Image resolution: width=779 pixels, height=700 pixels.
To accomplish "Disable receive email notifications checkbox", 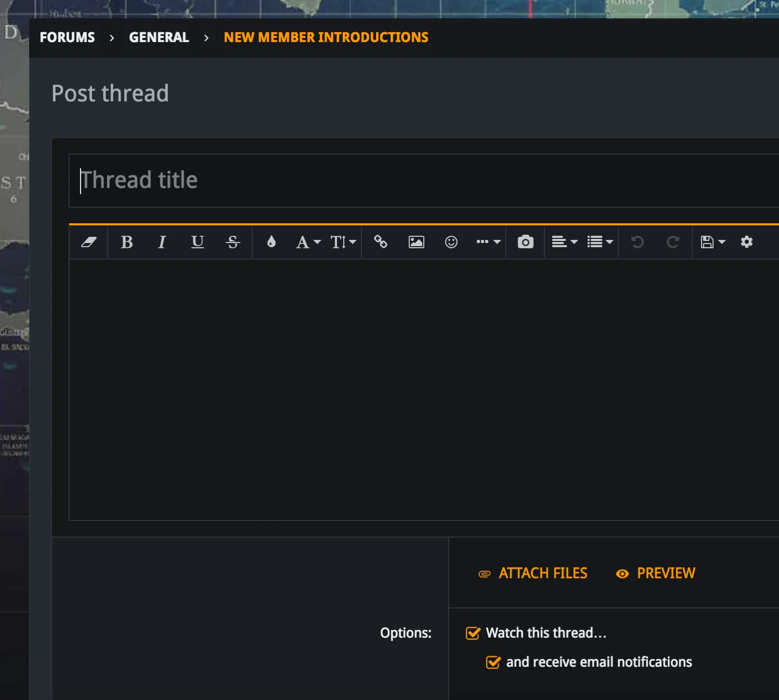I will point(493,662).
